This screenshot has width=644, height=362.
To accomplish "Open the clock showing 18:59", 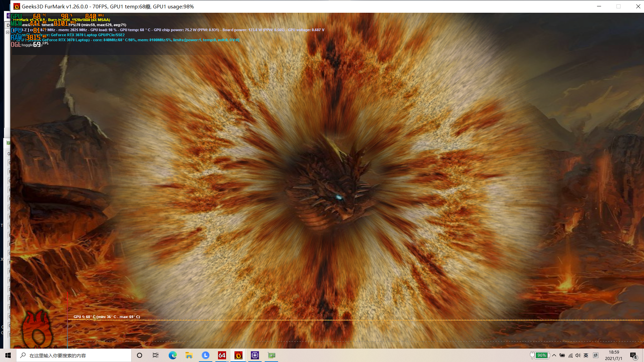I will pos(614,355).
